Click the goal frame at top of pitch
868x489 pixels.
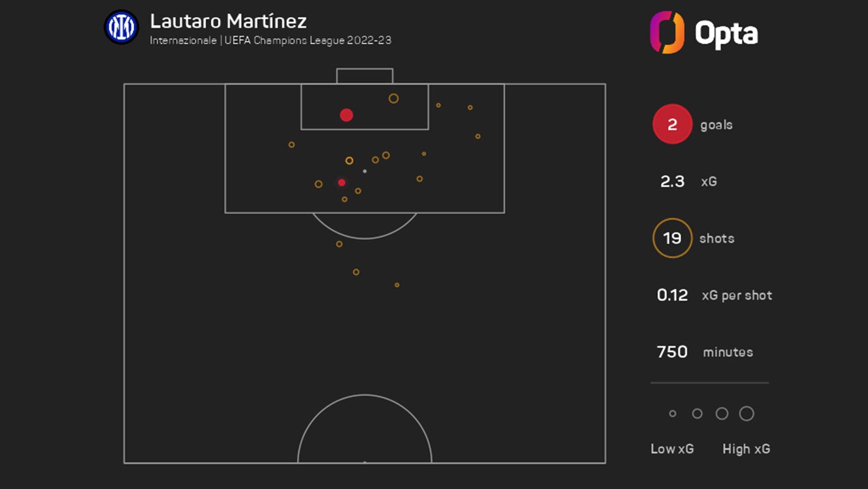pyautogui.click(x=364, y=76)
